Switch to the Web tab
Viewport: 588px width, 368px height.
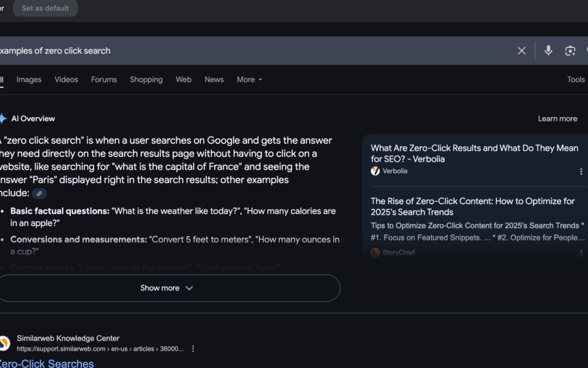point(183,80)
